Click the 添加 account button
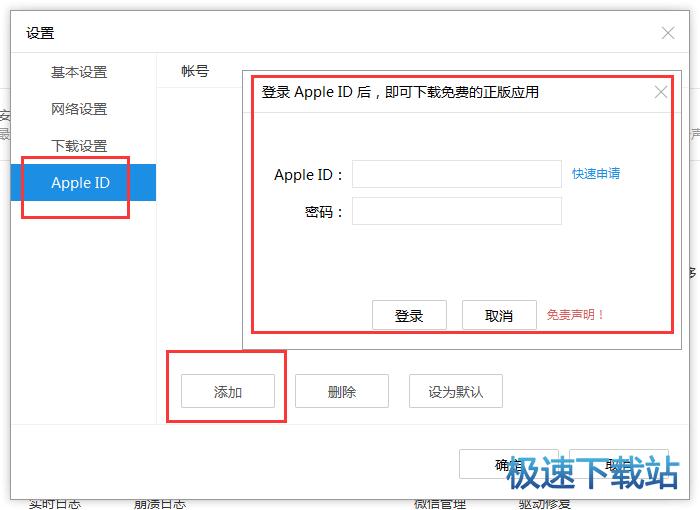This screenshot has height=510, width=700. 228,391
